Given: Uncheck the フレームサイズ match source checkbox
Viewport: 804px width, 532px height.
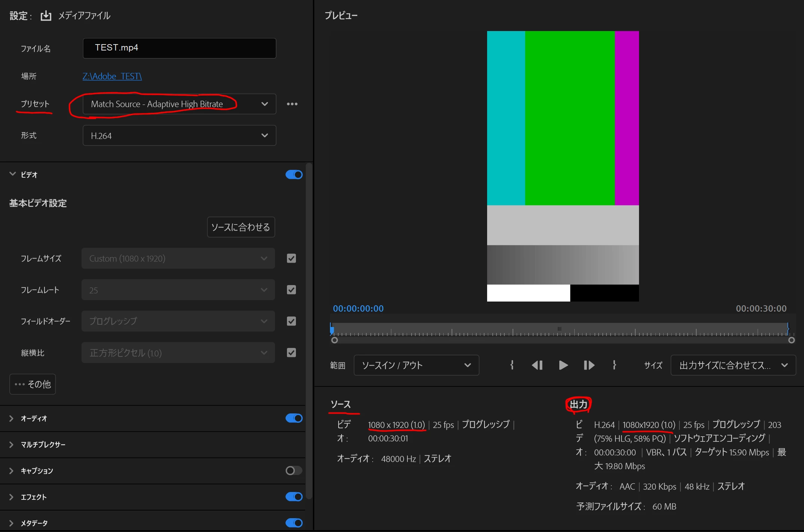Looking at the screenshot, I should pyautogui.click(x=291, y=259).
